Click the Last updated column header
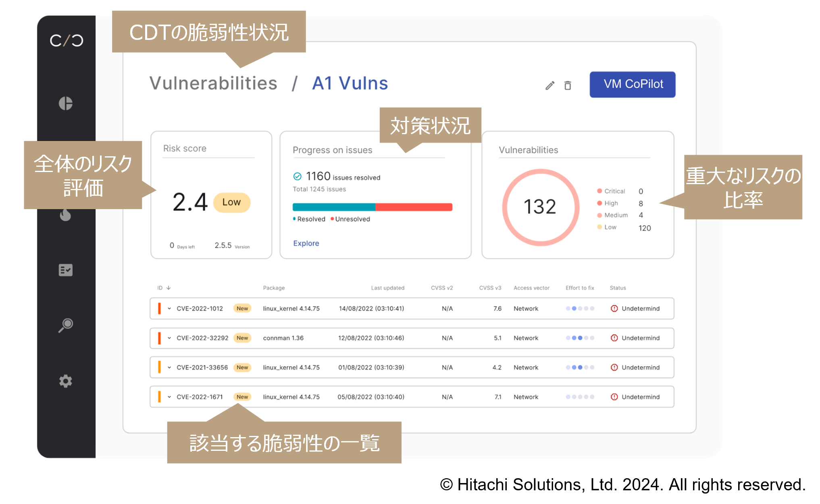 click(387, 288)
